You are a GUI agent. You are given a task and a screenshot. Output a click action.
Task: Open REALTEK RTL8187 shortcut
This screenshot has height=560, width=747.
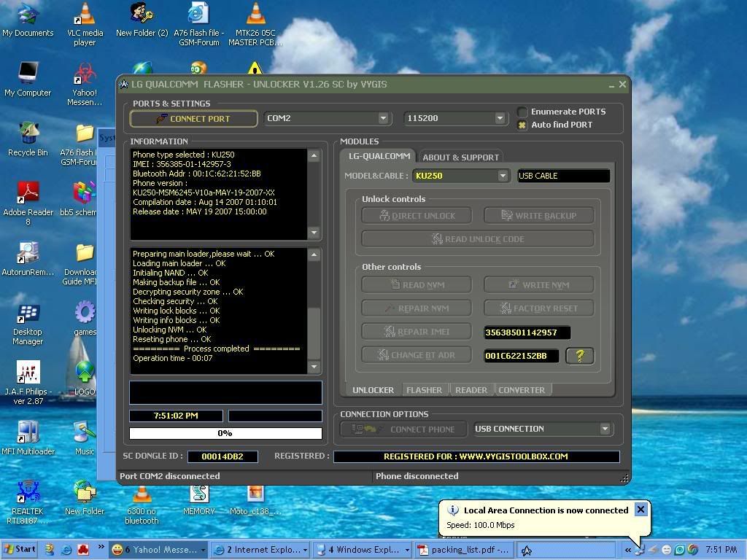click(28, 502)
